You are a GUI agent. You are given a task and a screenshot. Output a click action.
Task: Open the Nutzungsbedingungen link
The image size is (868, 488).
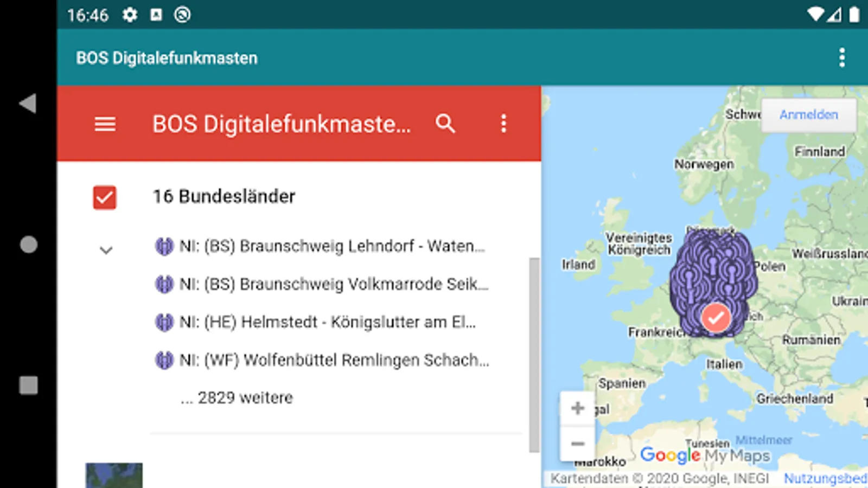826,478
